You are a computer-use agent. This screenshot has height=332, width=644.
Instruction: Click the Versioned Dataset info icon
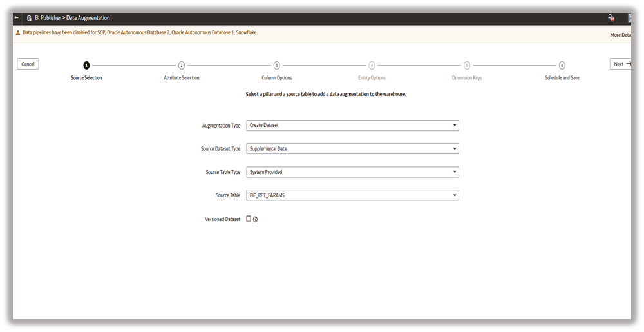coord(255,219)
